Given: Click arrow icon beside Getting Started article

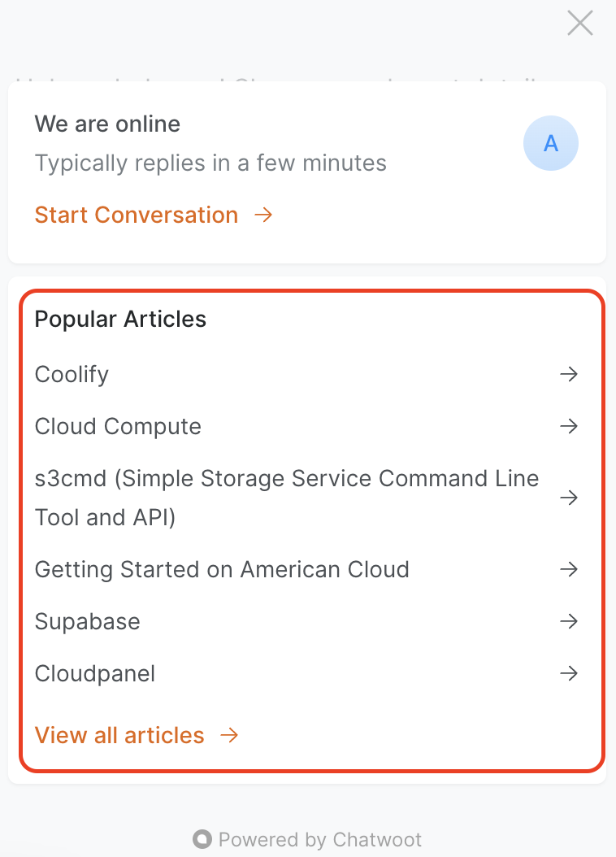Looking at the screenshot, I should [569, 569].
